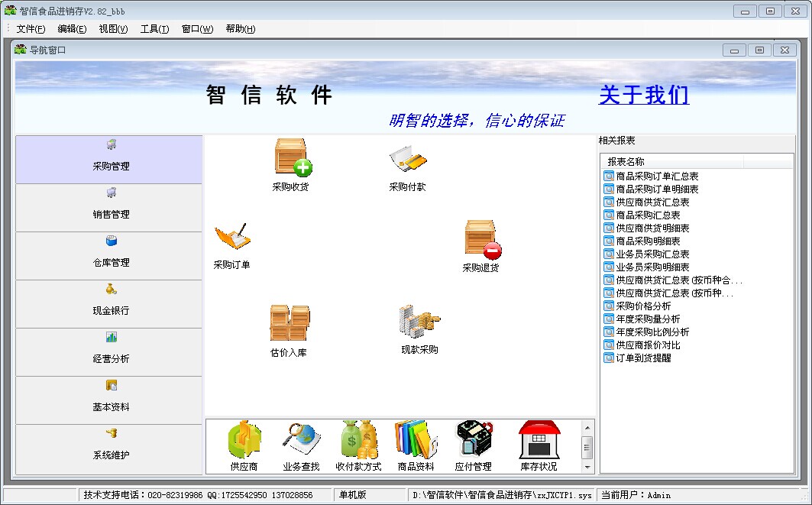The height and width of the screenshot is (505, 812).
Task: Switch to 仓库管理 warehouse management section
Action: [x=110, y=256]
